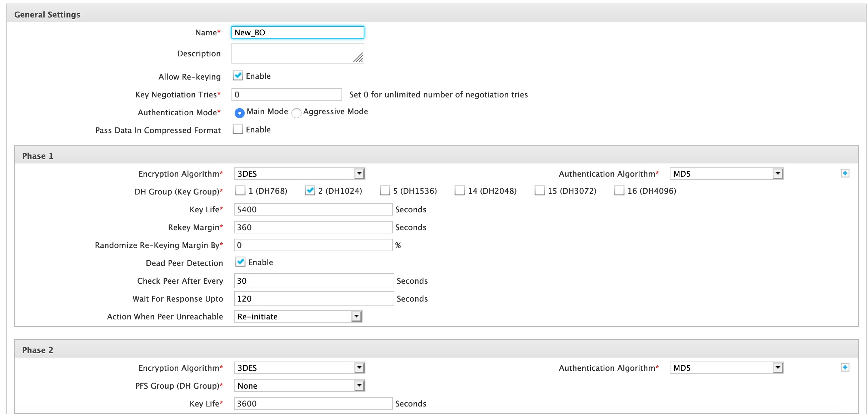
Task: Click the Key Negotiation Tries field
Action: tap(287, 95)
